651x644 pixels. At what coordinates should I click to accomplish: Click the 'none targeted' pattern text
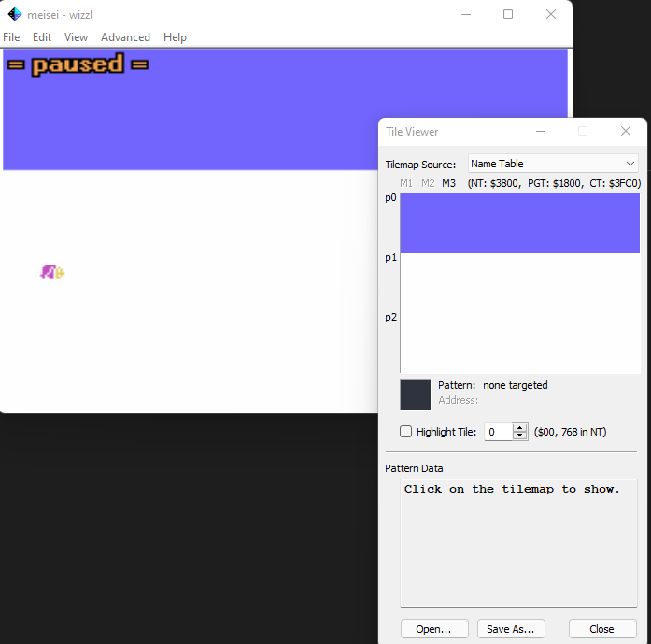coord(516,385)
